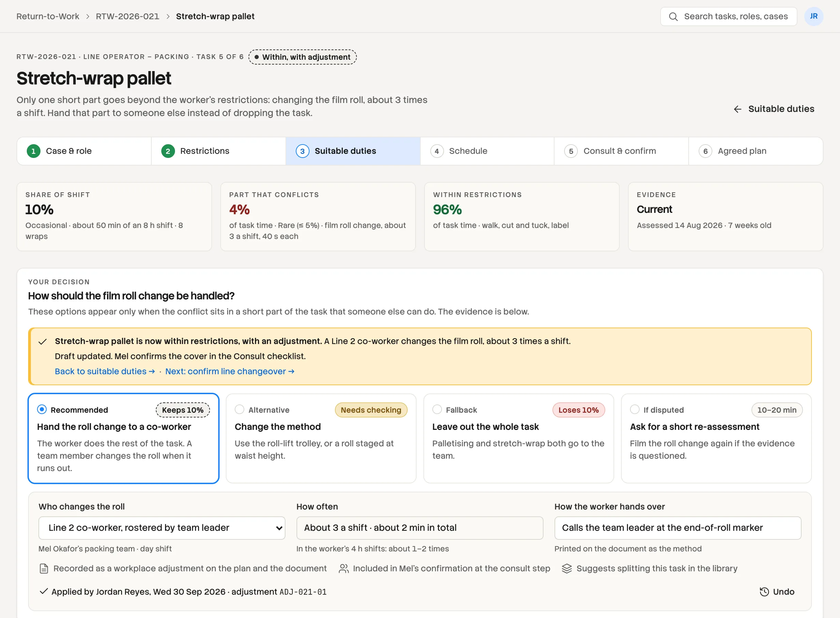840x618 pixels.
Task: Click the Return-to-Work breadcrumb
Action: (x=48, y=16)
